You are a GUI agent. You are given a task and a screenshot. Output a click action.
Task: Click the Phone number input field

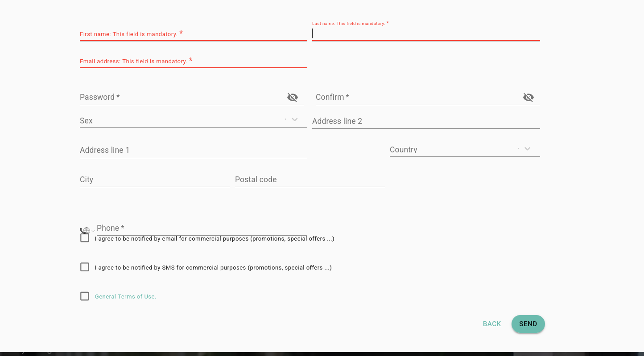(202, 228)
